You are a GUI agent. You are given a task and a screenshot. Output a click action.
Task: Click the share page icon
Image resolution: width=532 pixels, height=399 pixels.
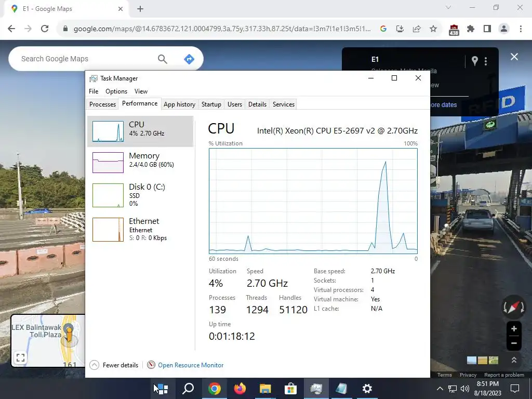tap(417, 29)
